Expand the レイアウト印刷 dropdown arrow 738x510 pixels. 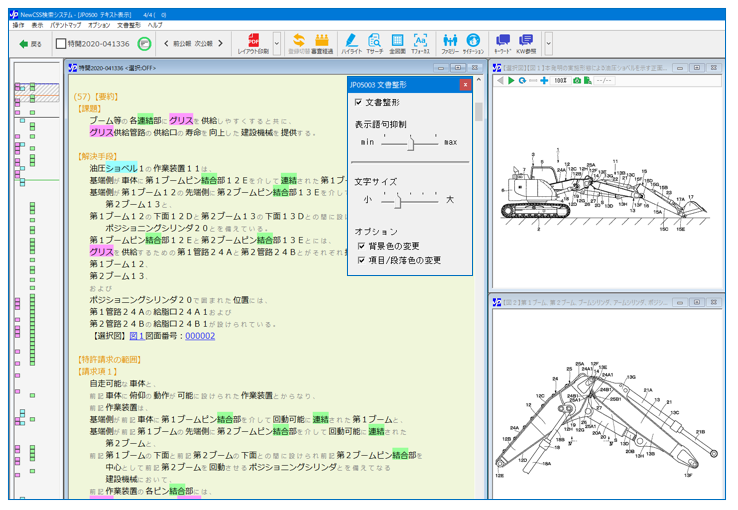click(x=277, y=44)
